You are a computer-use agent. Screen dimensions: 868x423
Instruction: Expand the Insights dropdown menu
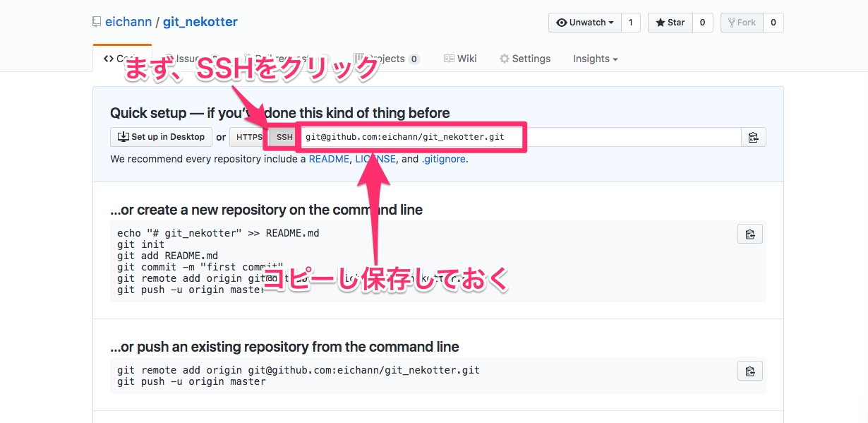(x=596, y=59)
